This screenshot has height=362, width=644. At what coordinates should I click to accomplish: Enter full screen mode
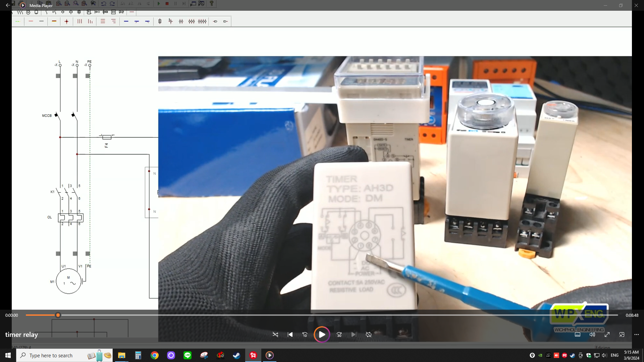click(x=607, y=335)
